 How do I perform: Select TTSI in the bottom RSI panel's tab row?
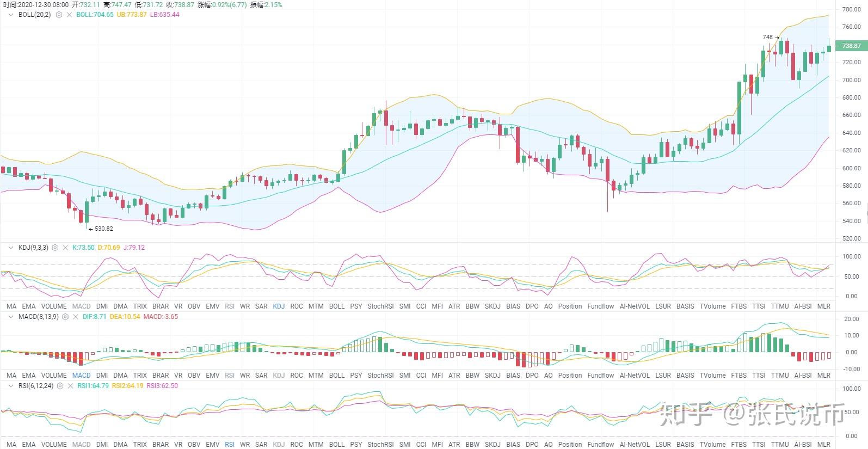759,445
